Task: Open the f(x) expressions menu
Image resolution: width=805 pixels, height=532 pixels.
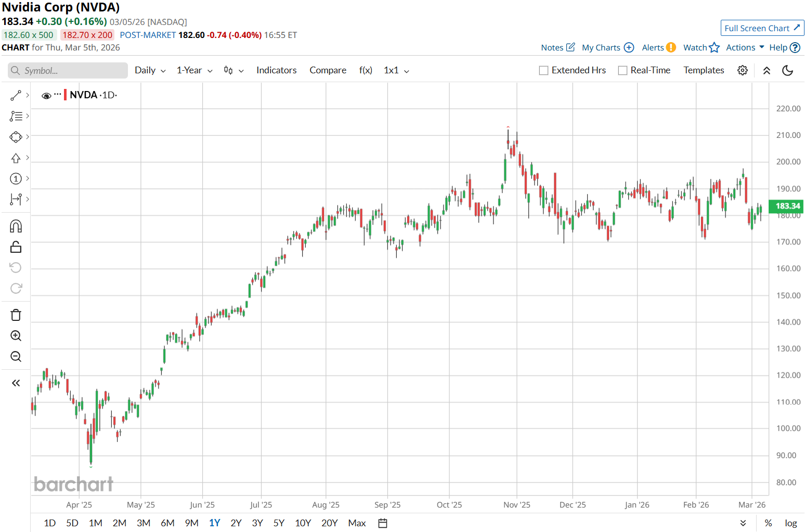Action: 366,70
